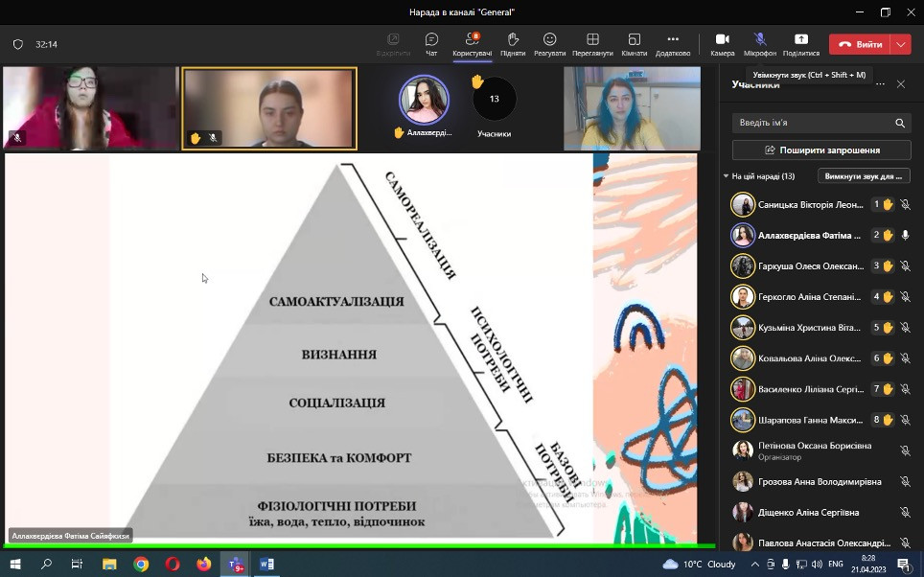Click the 'Введіть ім'я' search field
Screen dimensions: 924x577
pyautogui.click(x=813, y=124)
